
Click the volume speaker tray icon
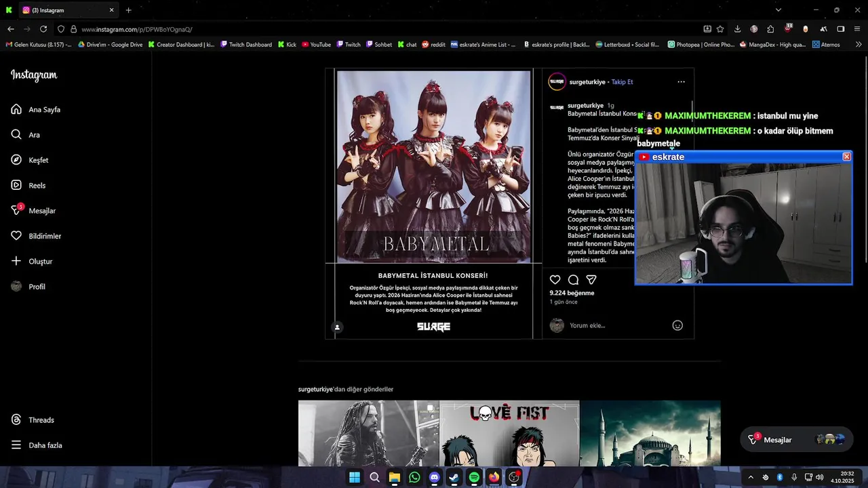(x=820, y=477)
